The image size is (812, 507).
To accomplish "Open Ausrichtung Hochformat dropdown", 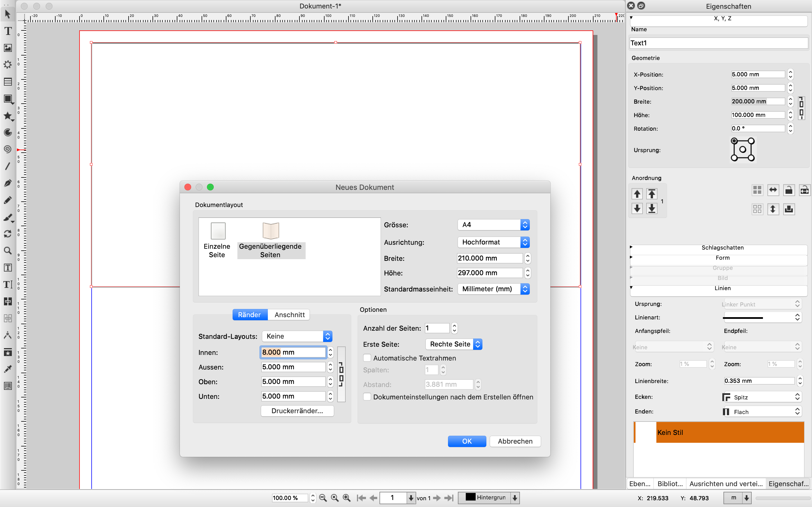I will coord(493,242).
